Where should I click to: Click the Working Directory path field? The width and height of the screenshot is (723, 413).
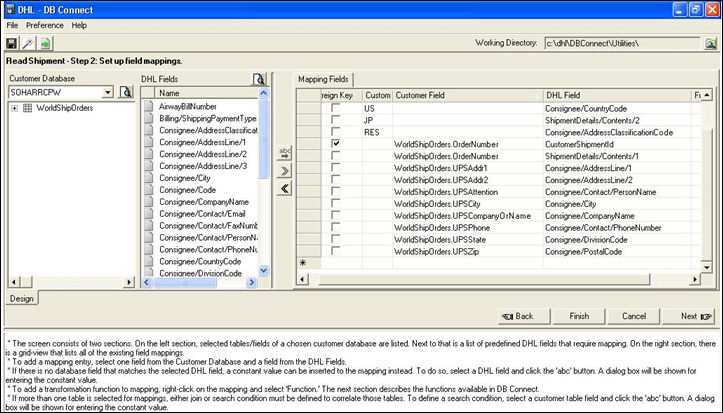pos(622,43)
